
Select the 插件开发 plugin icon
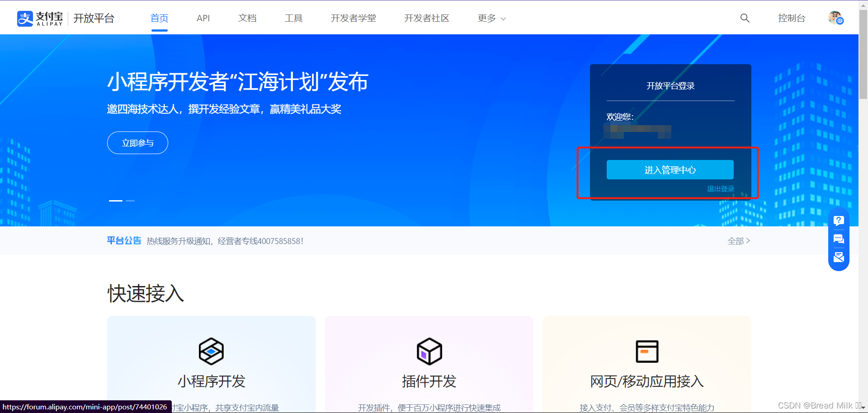click(x=429, y=352)
